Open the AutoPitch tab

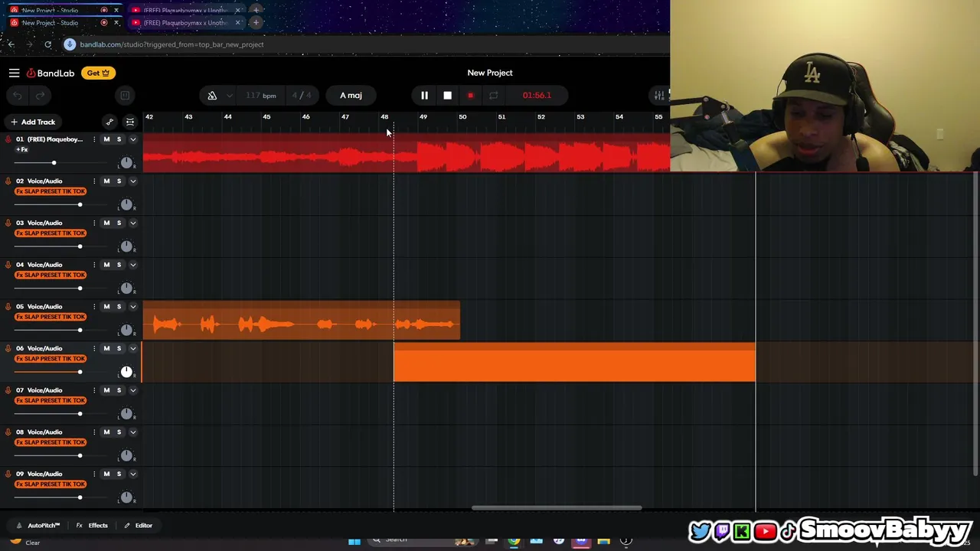38,526
